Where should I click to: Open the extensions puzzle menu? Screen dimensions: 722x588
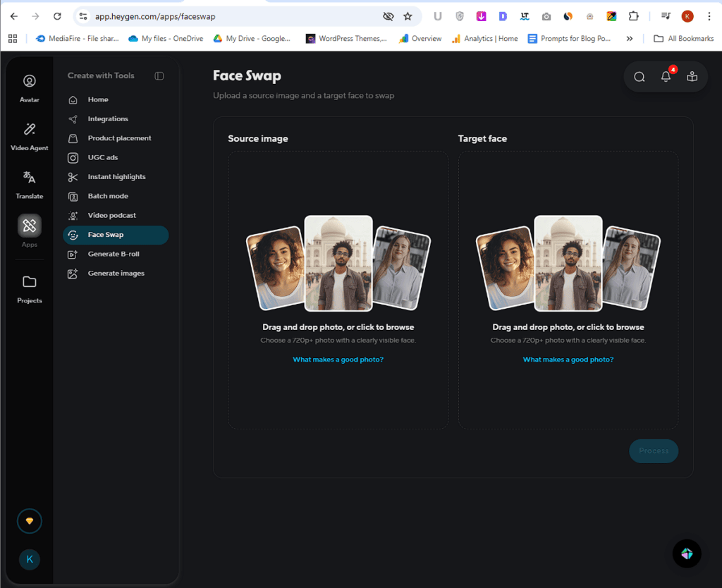click(634, 17)
